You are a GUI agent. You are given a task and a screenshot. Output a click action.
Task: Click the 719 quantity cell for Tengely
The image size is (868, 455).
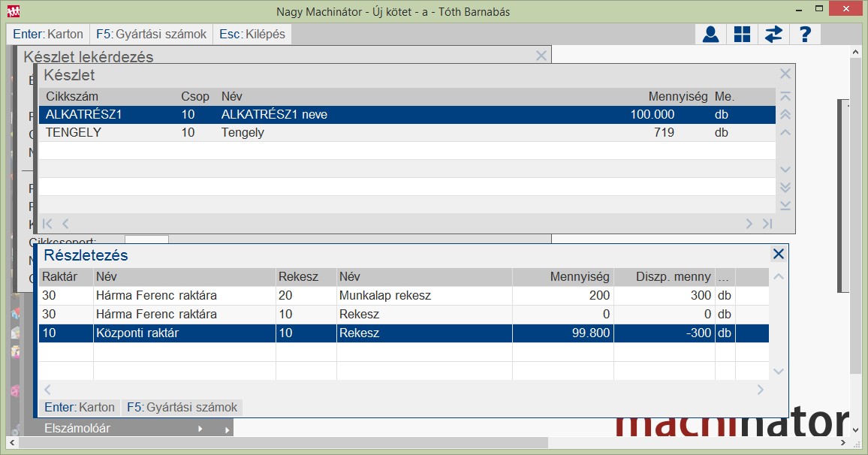pos(664,133)
